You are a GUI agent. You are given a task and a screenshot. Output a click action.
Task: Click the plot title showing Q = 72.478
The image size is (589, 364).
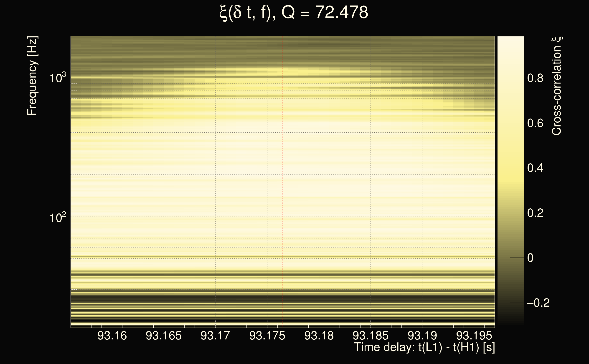(x=294, y=13)
